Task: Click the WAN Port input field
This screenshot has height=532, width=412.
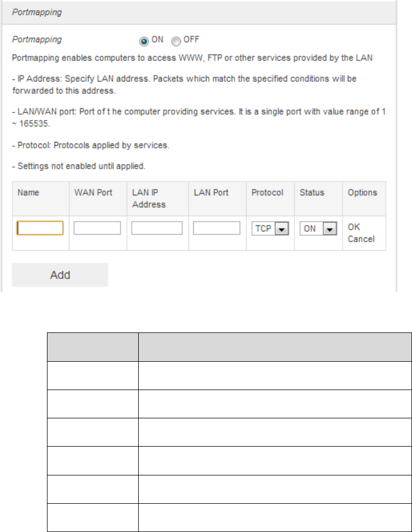Action: [x=97, y=228]
